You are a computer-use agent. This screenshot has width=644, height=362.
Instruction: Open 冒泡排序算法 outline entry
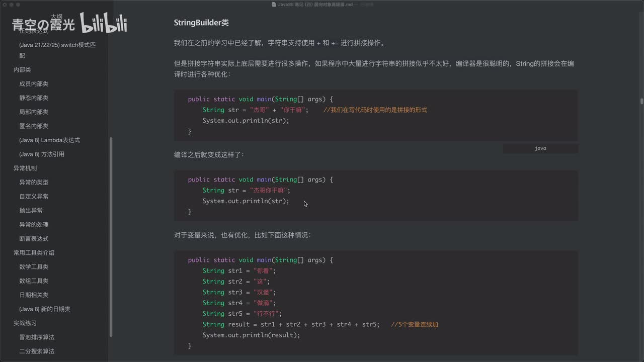pyautogui.click(x=37, y=337)
